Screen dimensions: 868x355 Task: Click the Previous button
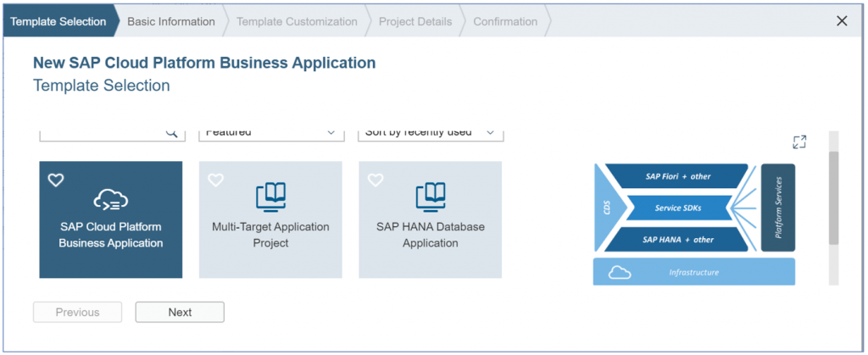coord(77,312)
